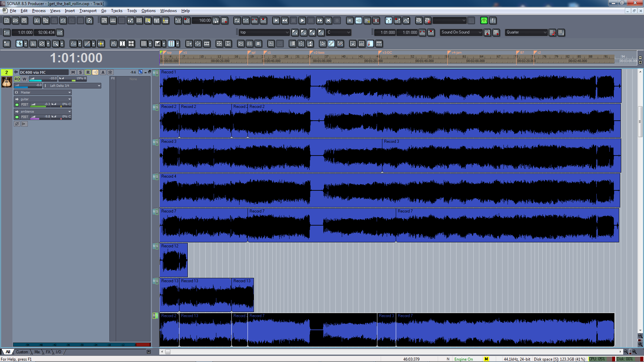The width and height of the screenshot is (644, 362).
Task: Open the Piano Roll view
Action: click(x=113, y=21)
